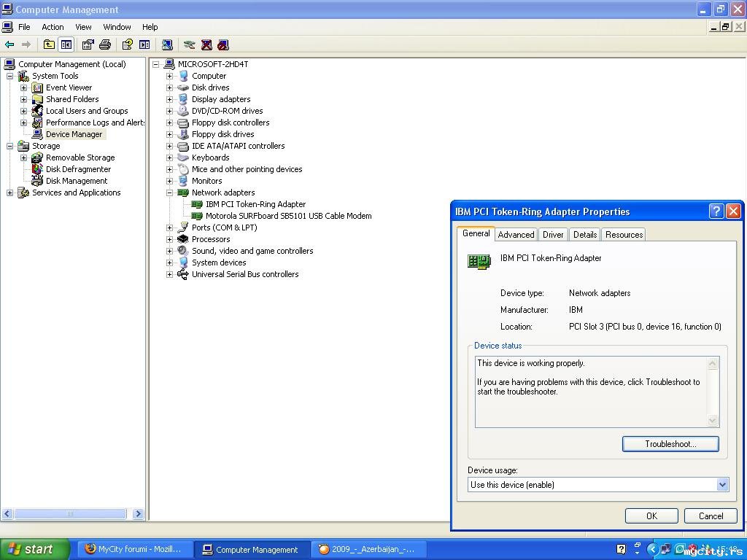Select Disk Management in the console tree
Screen dimensions: 747x560
pos(76,181)
